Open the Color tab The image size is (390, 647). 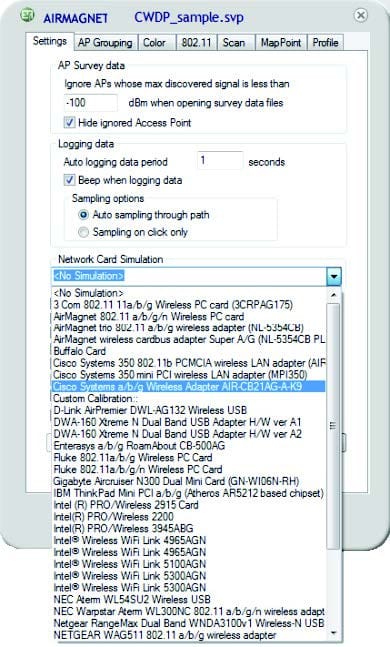[x=154, y=43]
